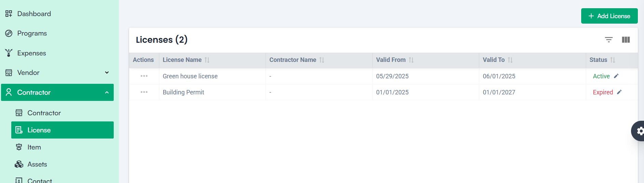This screenshot has width=644, height=183.
Task: Sort by License Name column
Action: pos(207,60)
